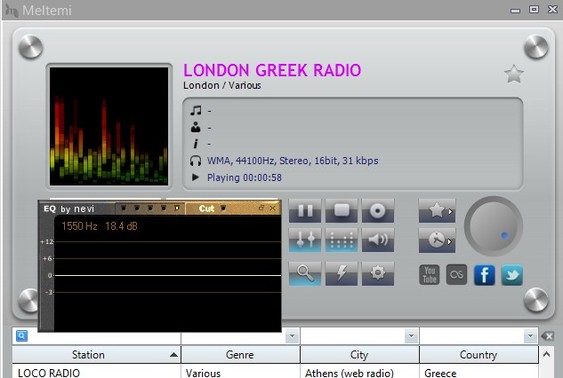The height and width of the screenshot is (378, 563).
Task: Click the round volume knob
Action: point(493,226)
